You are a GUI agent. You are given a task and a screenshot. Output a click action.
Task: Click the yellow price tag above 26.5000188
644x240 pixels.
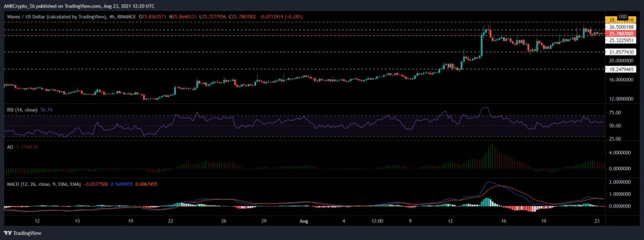click(x=622, y=20)
